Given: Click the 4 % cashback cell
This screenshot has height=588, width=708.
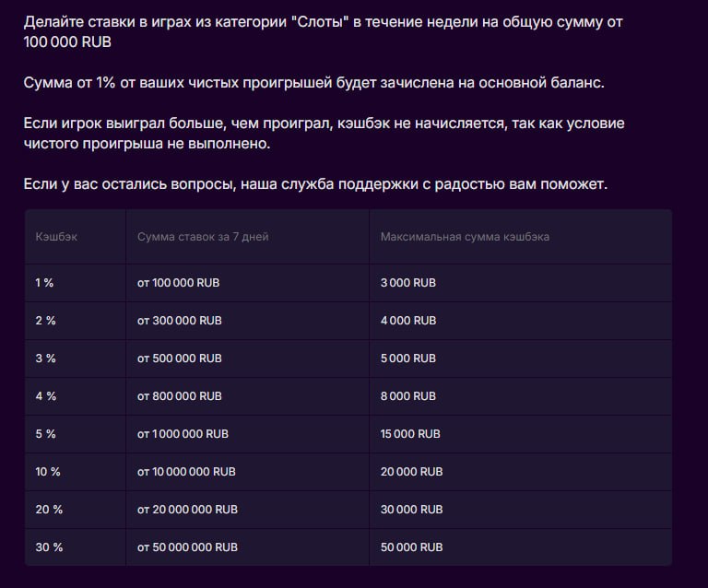Looking at the screenshot, I should click(46, 396).
